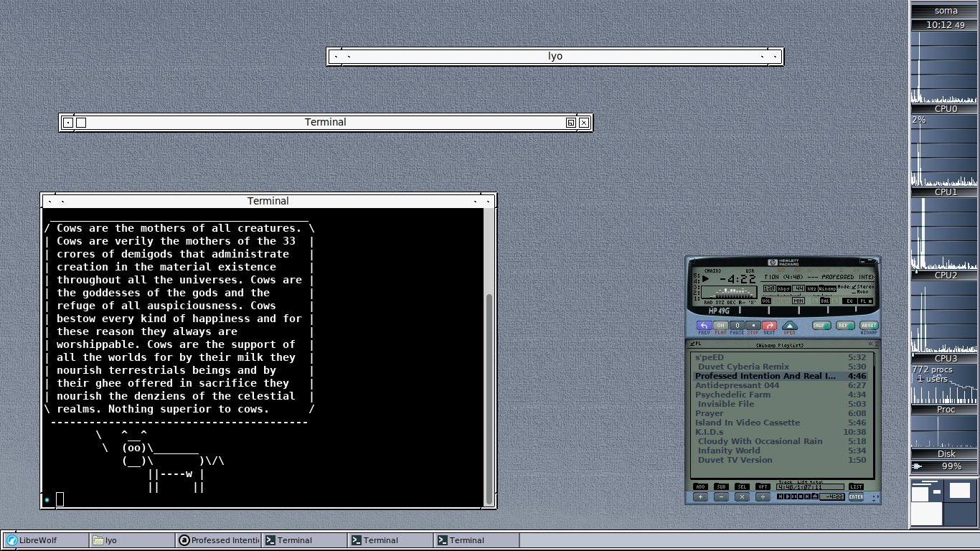Screen dimensions: 980x551
Task: Toggle REP repeat mode
Action: [x=845, y=326]
